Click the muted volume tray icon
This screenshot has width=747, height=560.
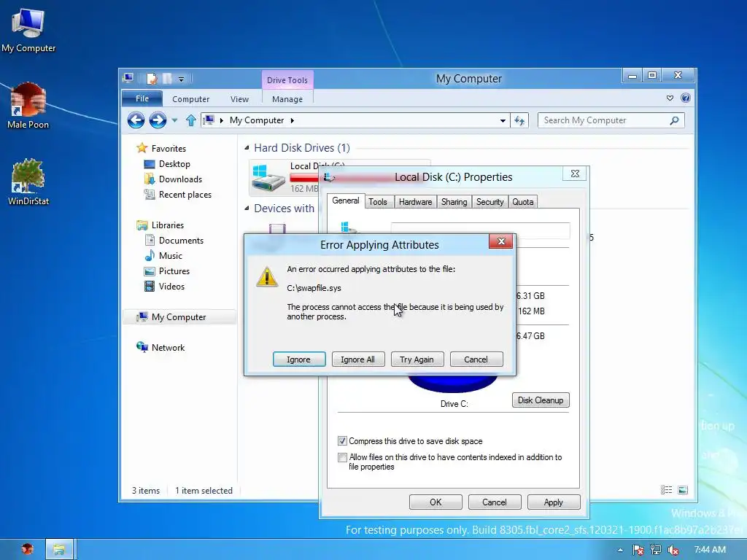(673, 550)
